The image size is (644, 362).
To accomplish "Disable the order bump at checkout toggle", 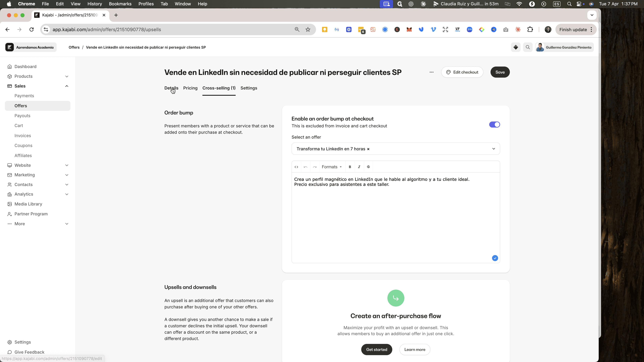I will click(495, 125).
